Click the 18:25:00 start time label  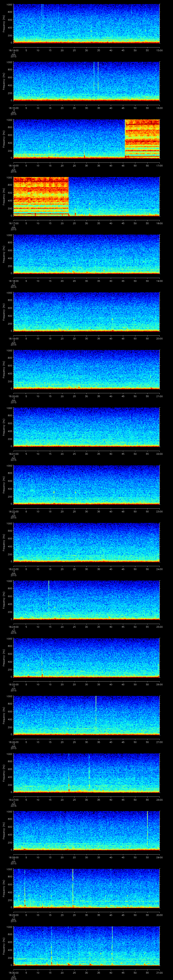(x=13, y=684)
